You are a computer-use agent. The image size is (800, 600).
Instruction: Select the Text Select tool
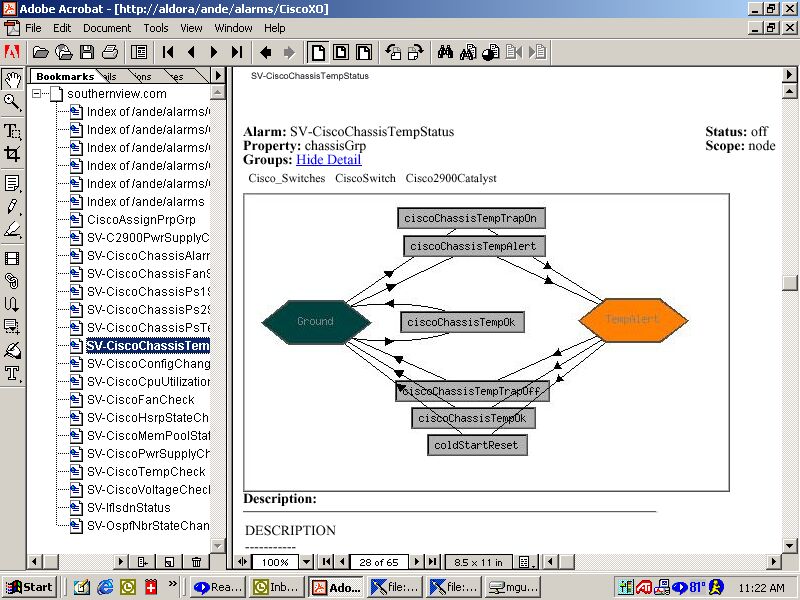point(13,131)
